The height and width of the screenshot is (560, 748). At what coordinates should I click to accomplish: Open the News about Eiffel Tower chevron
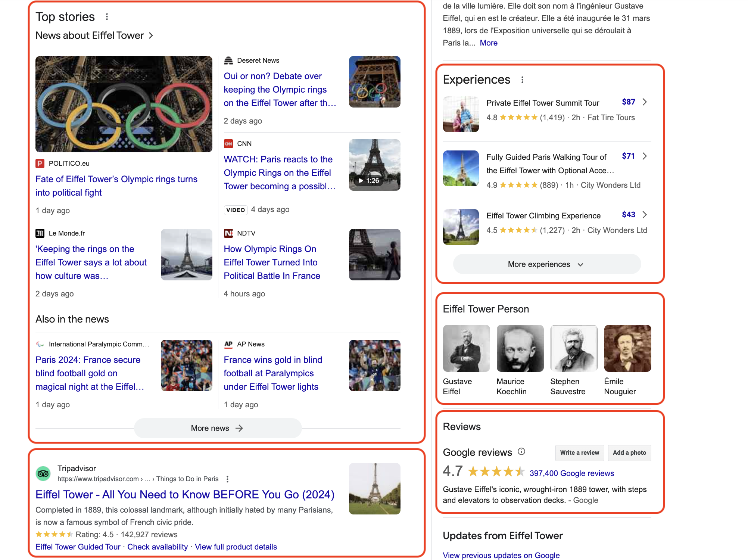coord(151,35)
